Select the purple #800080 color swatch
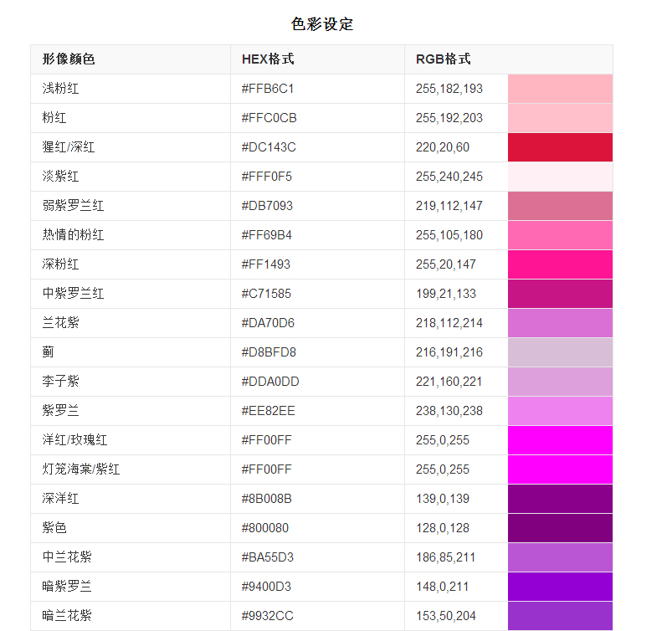Viewport: 672px width, 631px height. [x=560, y=528]
